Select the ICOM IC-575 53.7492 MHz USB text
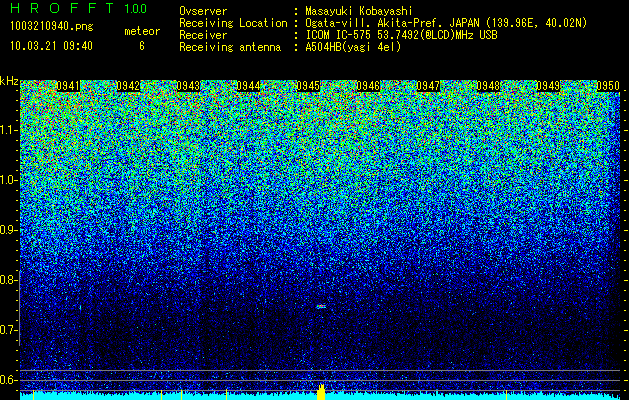This screenshot has width=629, height=400. (x=401, y=35)
